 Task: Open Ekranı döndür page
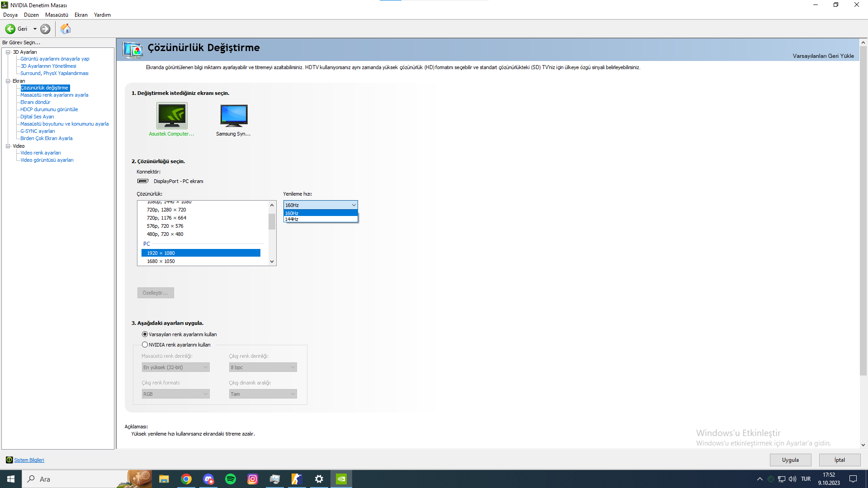(35, 102)
